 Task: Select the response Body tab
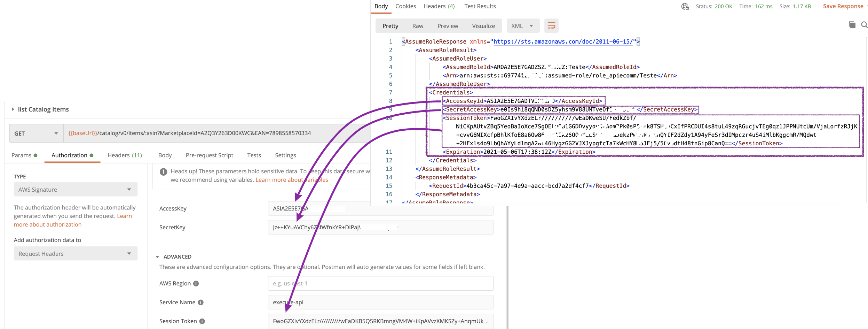(x=381, y=6)
